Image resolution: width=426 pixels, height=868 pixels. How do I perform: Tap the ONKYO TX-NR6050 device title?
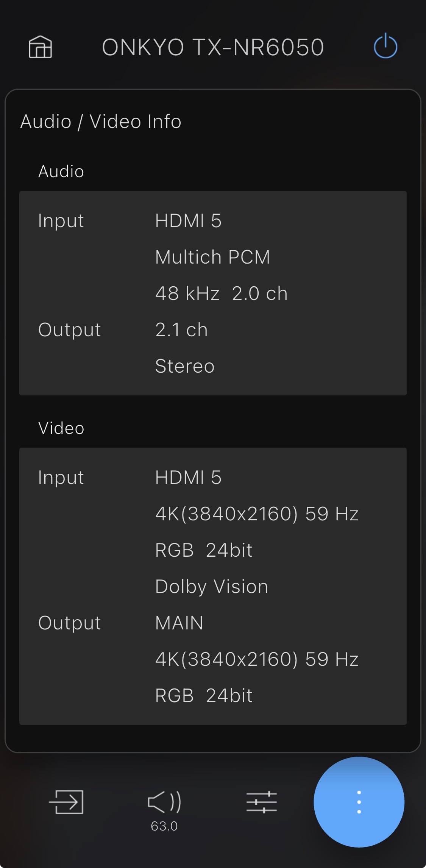pos(213,47)
